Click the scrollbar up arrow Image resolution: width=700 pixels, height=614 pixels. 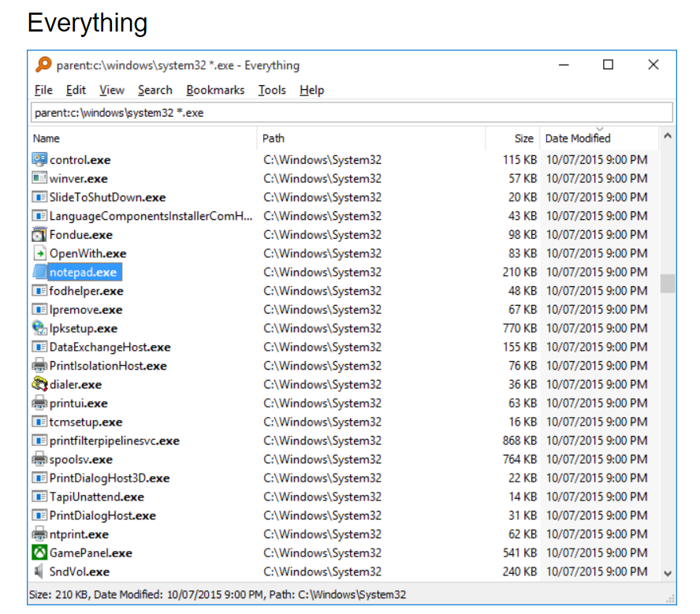tap(668, 136)
